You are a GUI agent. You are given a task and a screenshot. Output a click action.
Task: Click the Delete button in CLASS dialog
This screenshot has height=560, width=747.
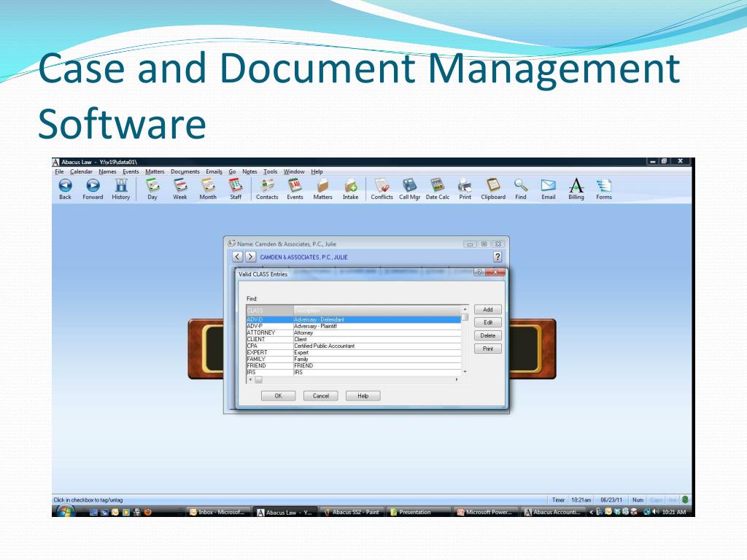coord(488,335)
